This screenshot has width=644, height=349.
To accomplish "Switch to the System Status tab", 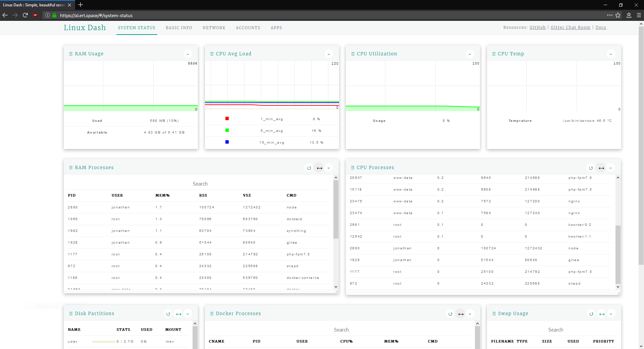I will point(137,28).
